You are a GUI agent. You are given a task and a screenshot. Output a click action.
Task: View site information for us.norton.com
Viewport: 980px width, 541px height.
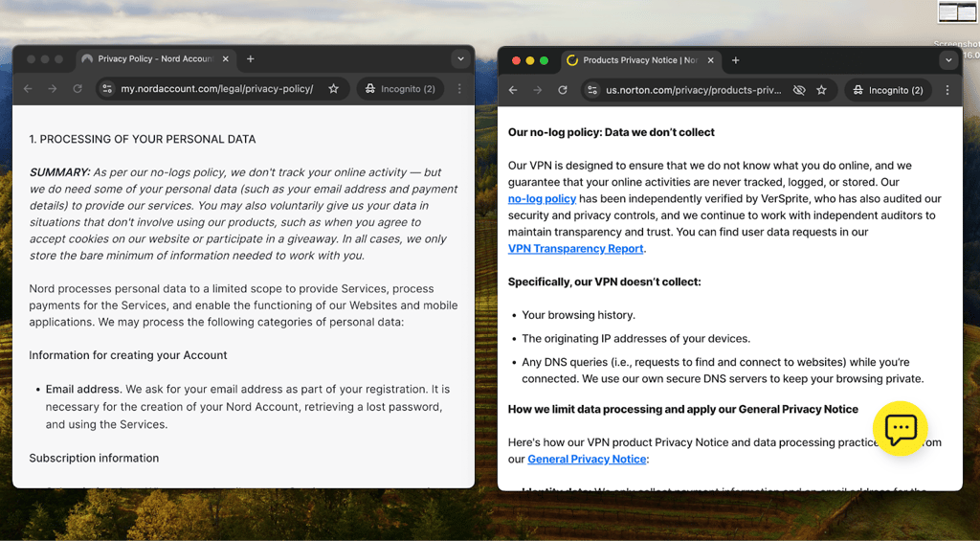coord(592,90)
